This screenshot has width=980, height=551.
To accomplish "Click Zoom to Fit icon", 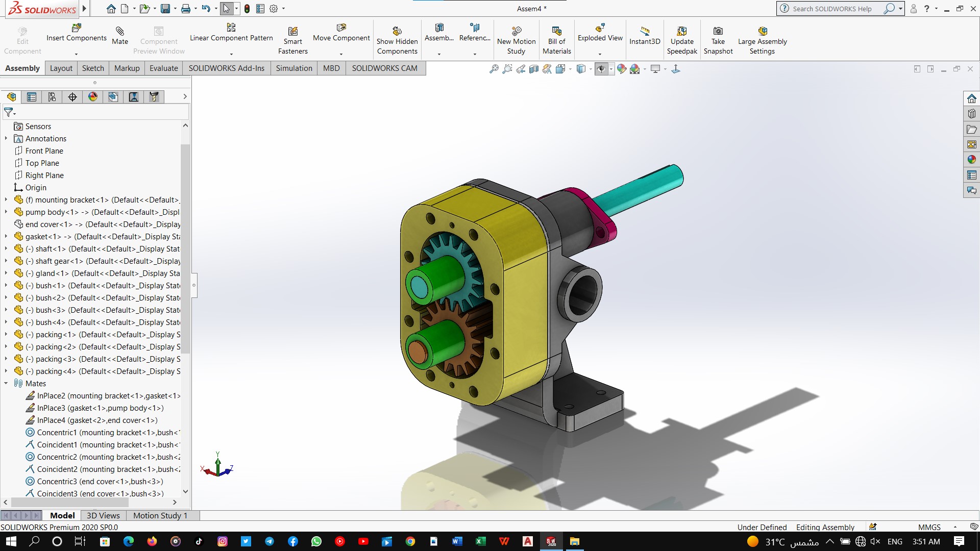I will click(x=494, y=69).
